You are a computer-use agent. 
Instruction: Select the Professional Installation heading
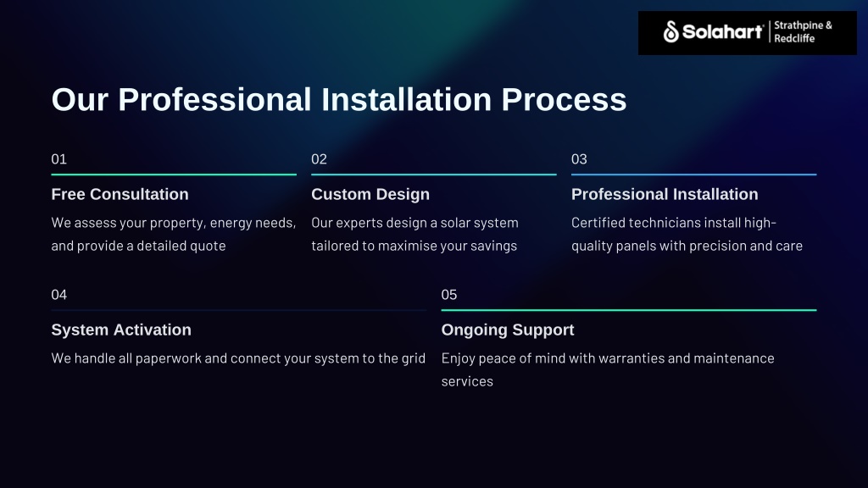pos(665,194)
